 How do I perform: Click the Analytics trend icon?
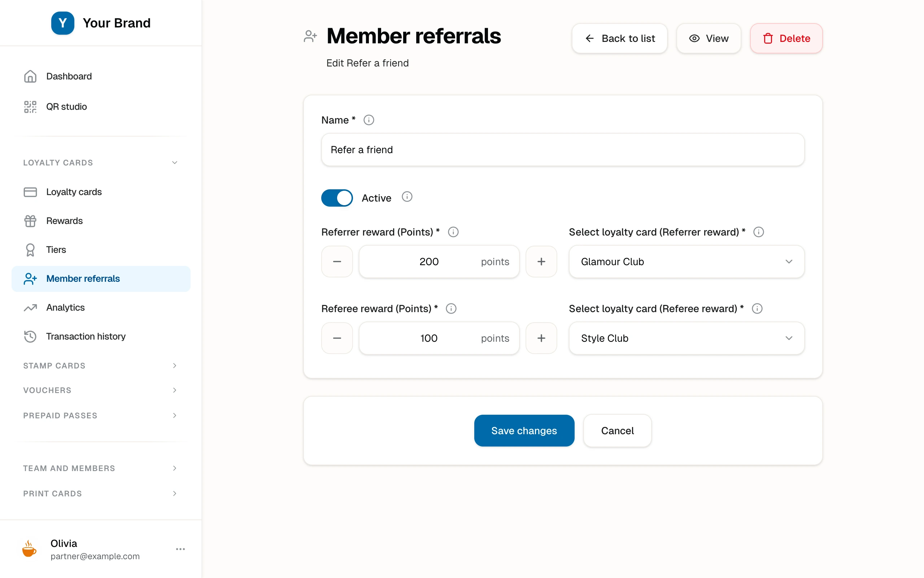pyautogui.click(x=30, y=308)
